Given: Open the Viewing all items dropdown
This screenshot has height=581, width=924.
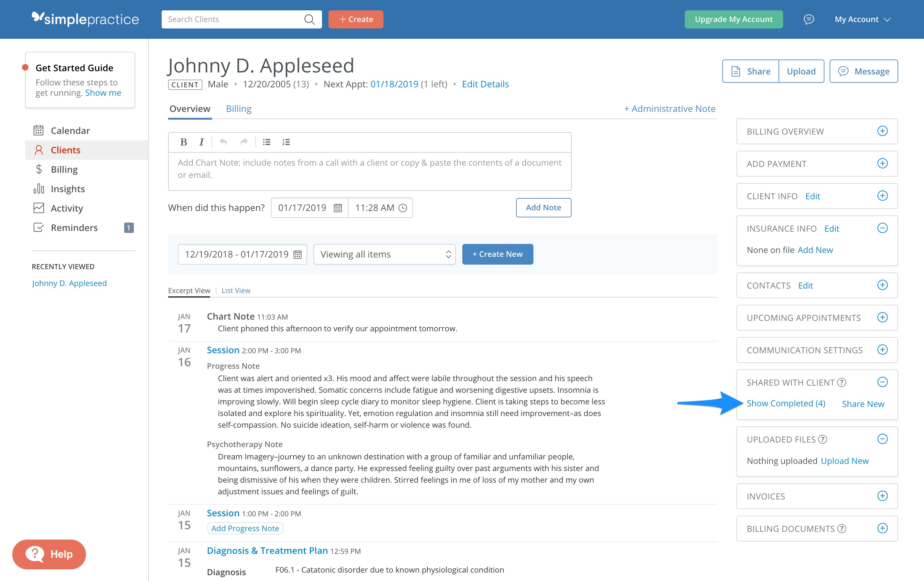Looking at the screenshot, I should pyautogui.click(x=384, y=254).
